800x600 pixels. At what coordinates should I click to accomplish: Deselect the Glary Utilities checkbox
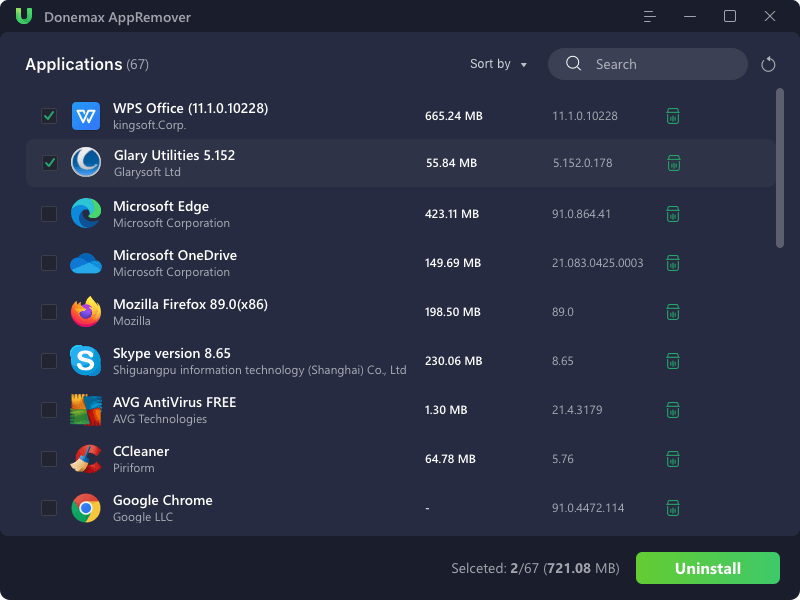(x=49, y=163)
